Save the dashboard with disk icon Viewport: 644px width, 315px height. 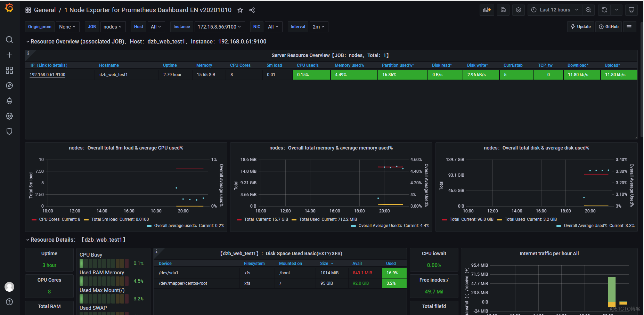pyautogui.click(x=503, y=10)
